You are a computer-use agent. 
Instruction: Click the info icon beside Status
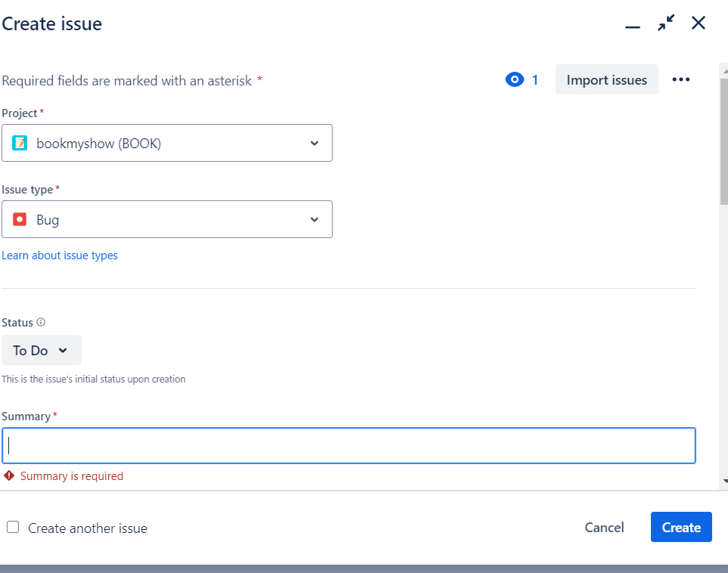[x=41, y=322]
